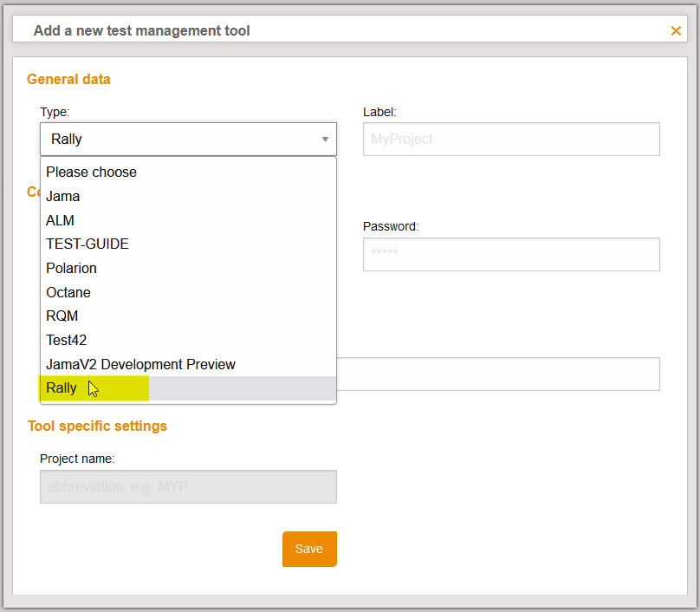Choose Octane from the dropdown
This screenshot has width=700, height=612.
[x=68, y=292]
